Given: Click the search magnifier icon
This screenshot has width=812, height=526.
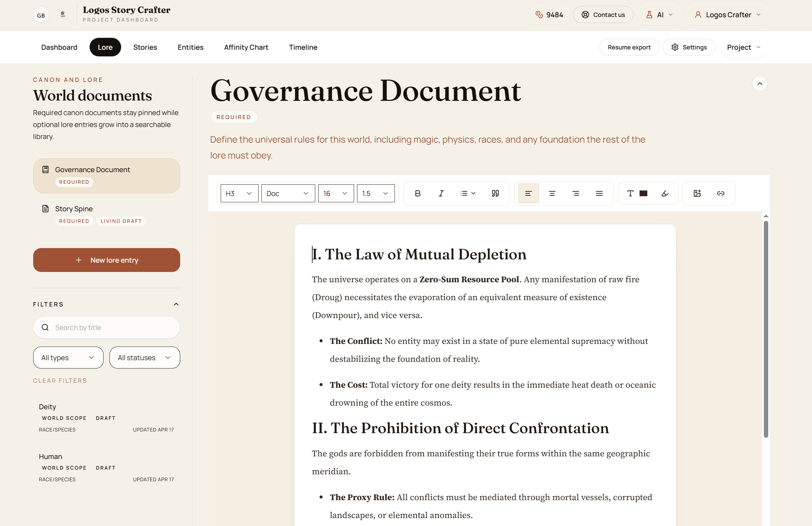Looking at the screenshot, I should click(45, 327).
